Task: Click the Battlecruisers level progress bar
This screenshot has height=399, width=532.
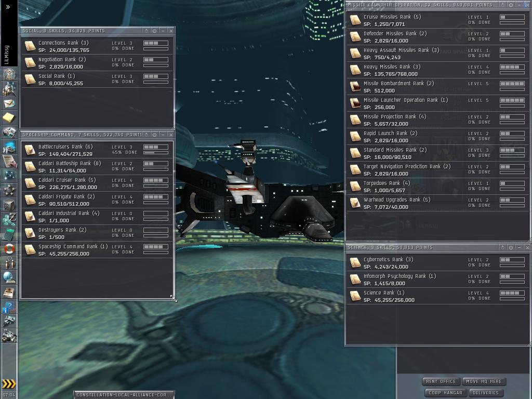Action: pyautogui.click(x=156, y=147)
